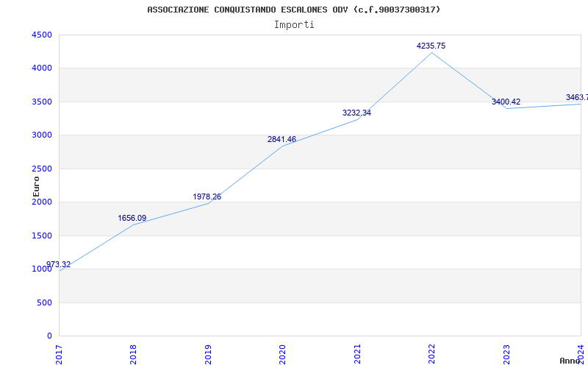588x368 pixels.
Task: Click the 2019 year axis label
Action: tap(208, 355)
